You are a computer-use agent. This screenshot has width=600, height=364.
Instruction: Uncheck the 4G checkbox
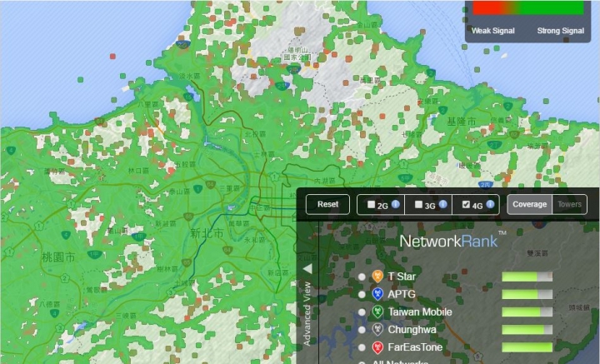tap(466, 205)
